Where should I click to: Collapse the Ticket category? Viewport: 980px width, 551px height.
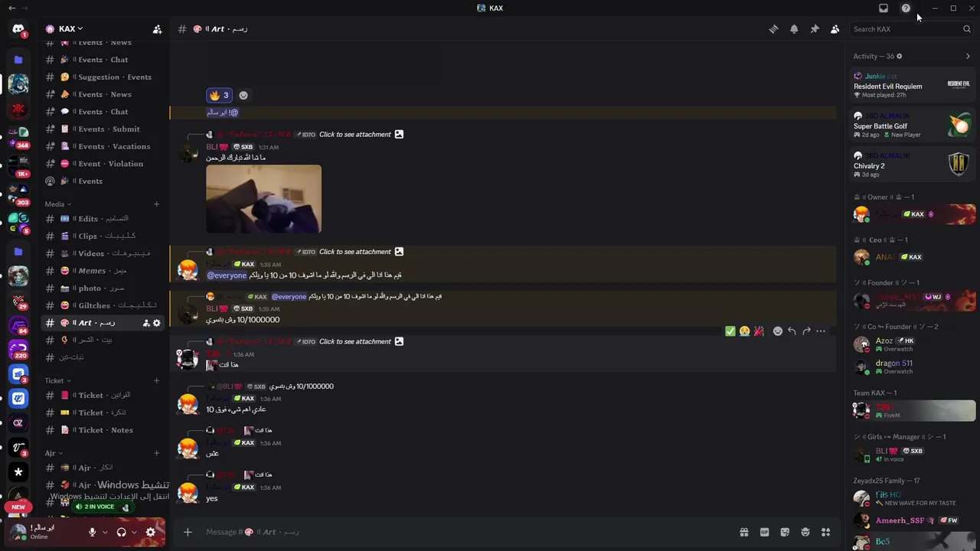[57, 380]
